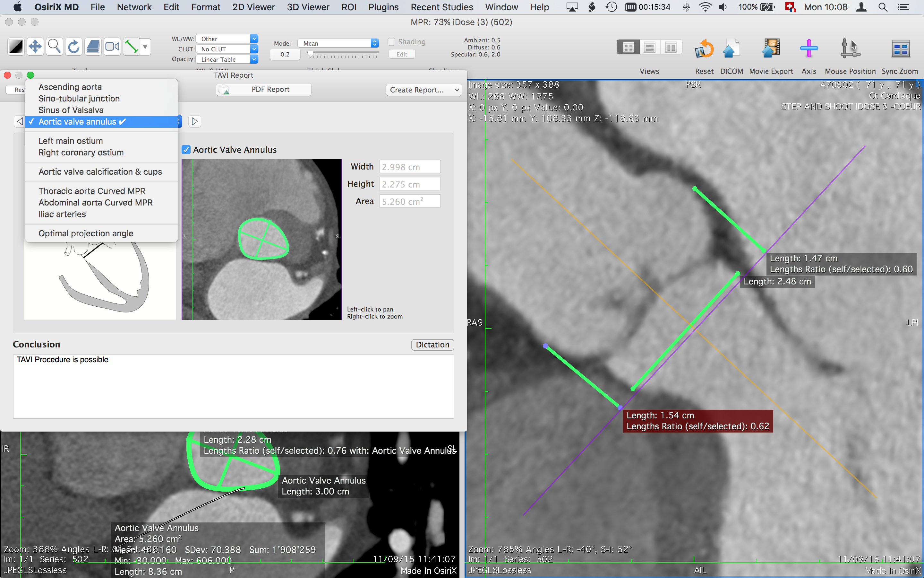
Task: Choose Abdominal aorta Curved MPR
Action: [101, 203]
